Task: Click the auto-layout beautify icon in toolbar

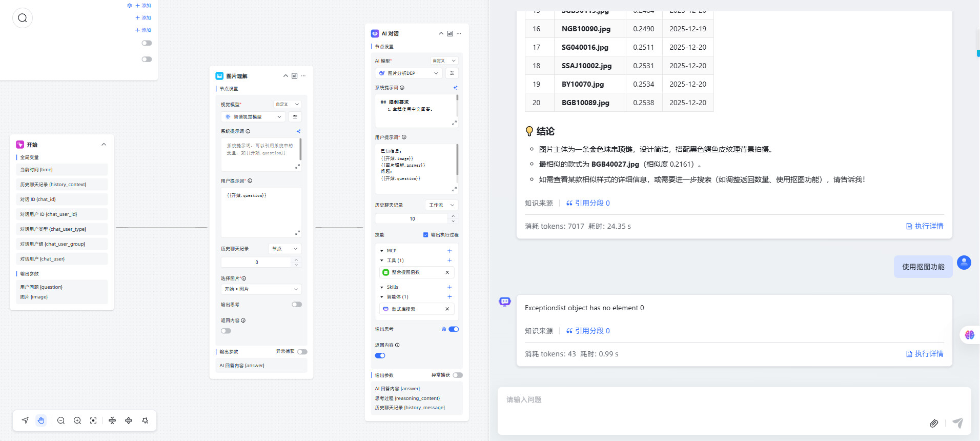Action: (x=145, y=420)
